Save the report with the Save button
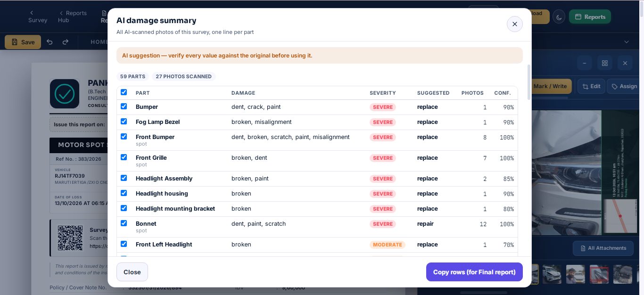Screen dimensions: 644x295 point(23,42)
